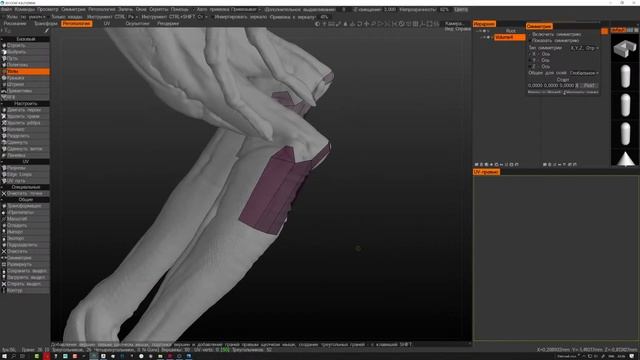Switch to the Рендеринг room tab
640x360 pixels.
pyautogui.click(x=168, y=24)
